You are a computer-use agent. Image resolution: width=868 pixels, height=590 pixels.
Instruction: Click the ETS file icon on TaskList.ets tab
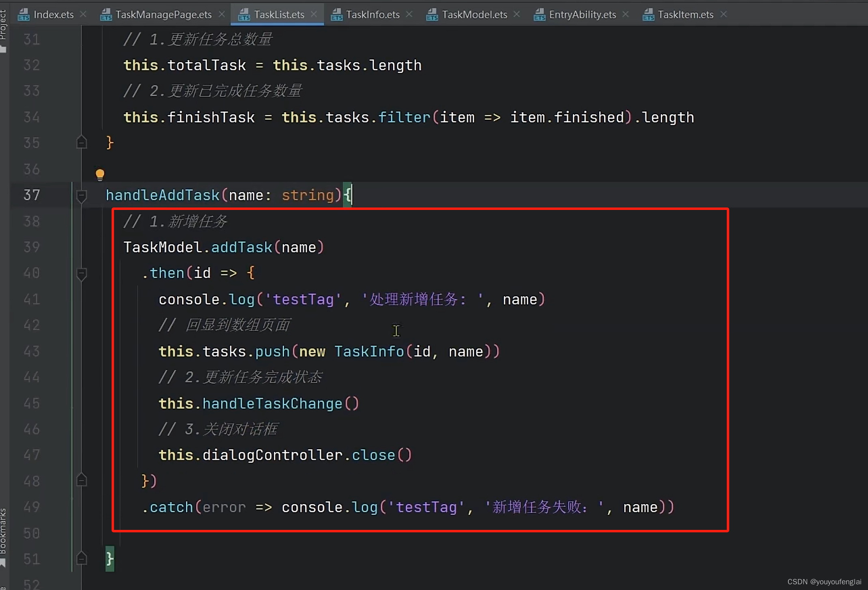click(x=244, y=15)
